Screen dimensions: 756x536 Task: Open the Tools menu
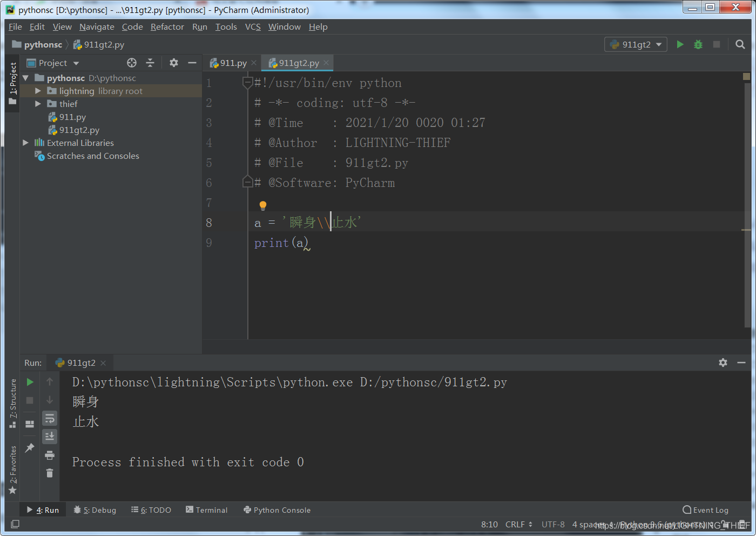click(226, 26)
